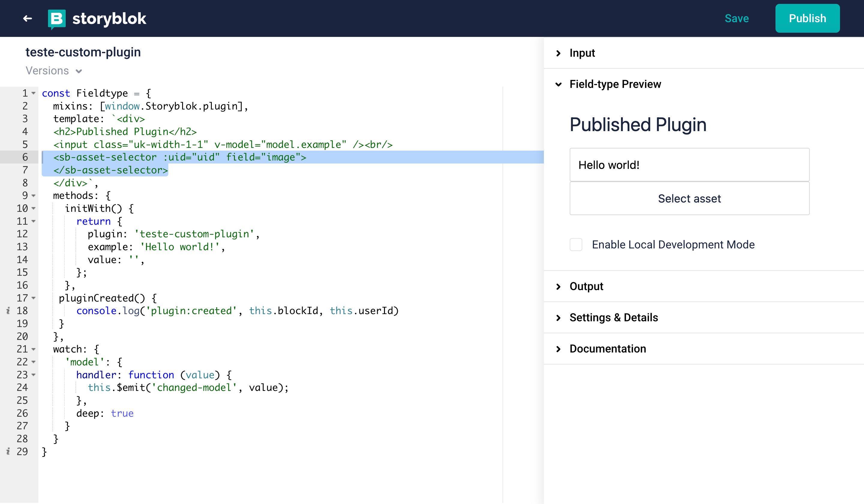Click the teste-custom-plugin title

pos(83,52)
